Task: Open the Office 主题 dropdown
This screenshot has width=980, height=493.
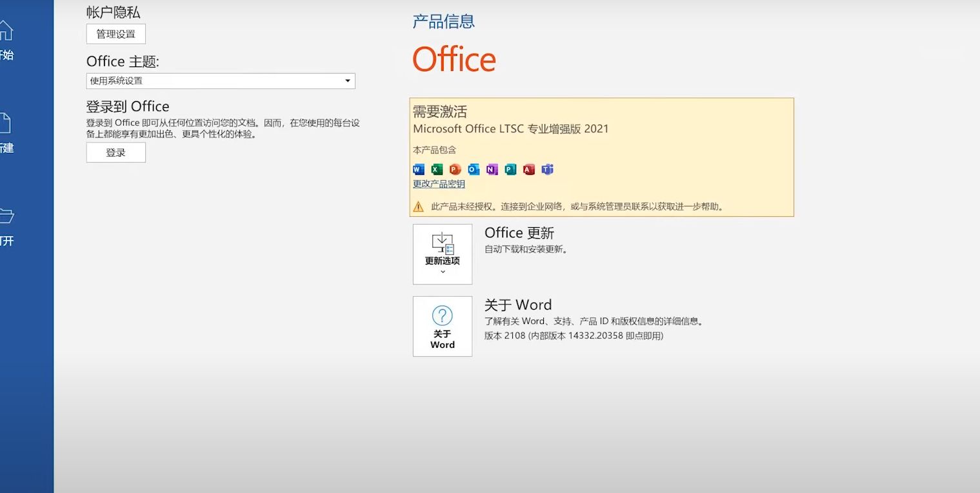Action: tap(221, 81)
